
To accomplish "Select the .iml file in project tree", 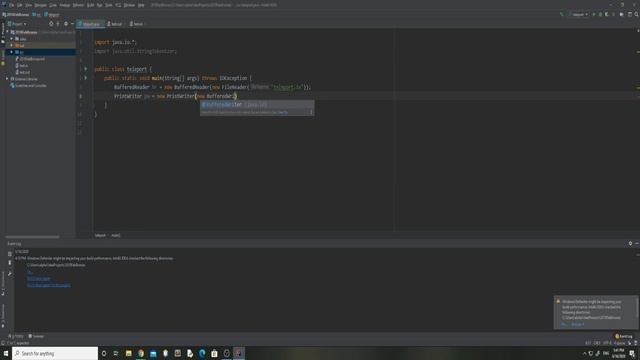I will [31, 59].
